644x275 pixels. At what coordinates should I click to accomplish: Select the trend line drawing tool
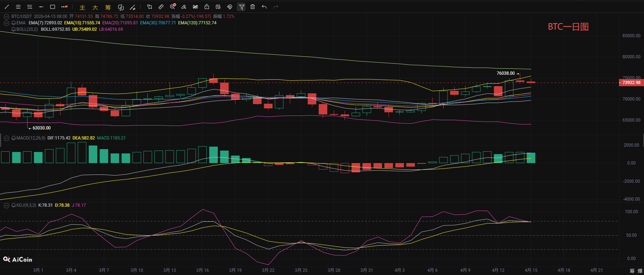pos(7,7)
